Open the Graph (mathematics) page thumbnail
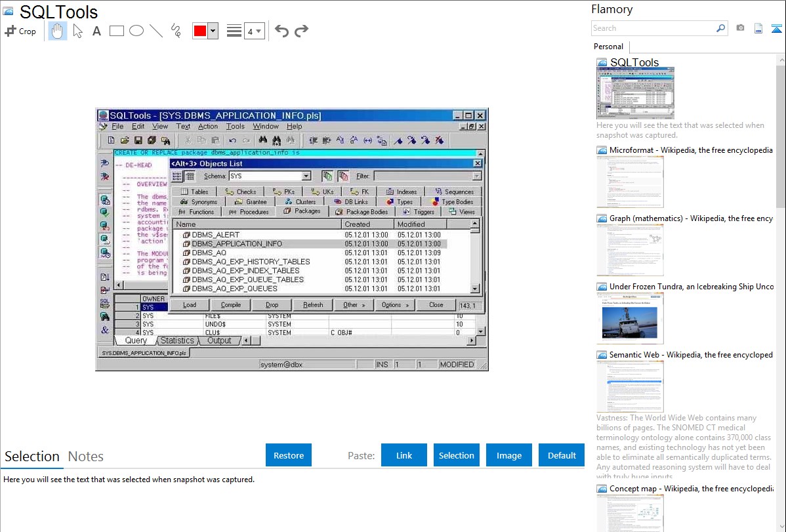This screenshot has height=532, width=786. (x=630, y=250)
